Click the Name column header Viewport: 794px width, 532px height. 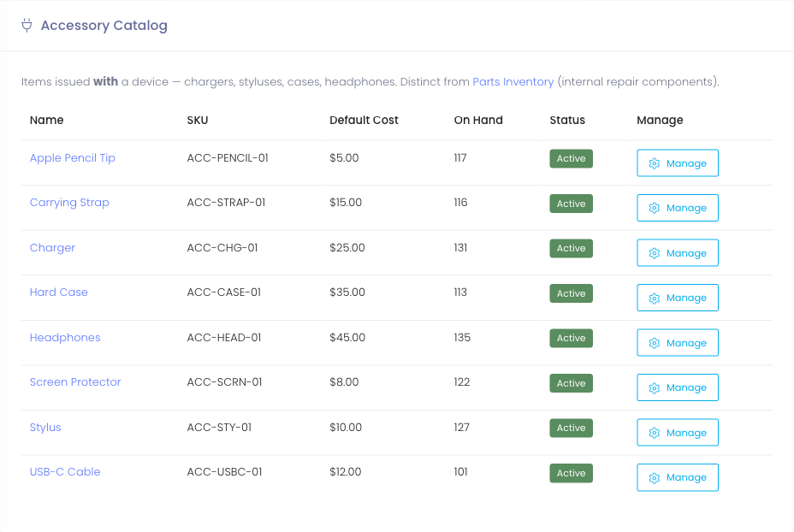tap(46, 120)
